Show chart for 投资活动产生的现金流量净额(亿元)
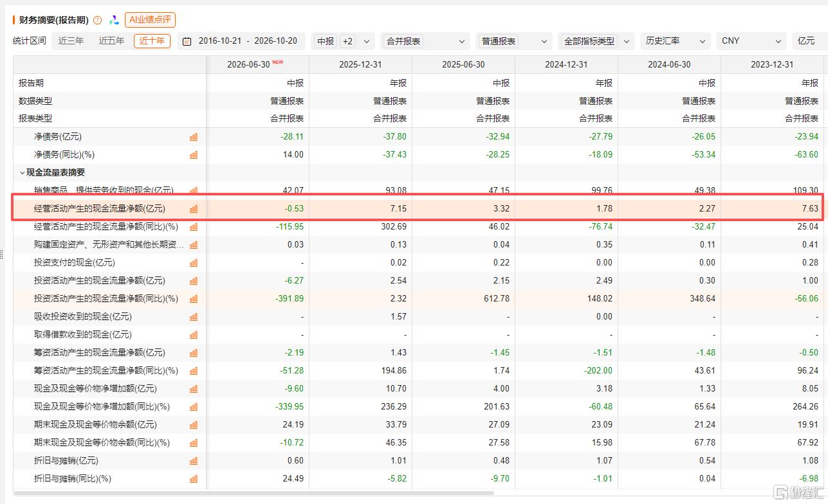The image size is (828, 504). [194, 281]
